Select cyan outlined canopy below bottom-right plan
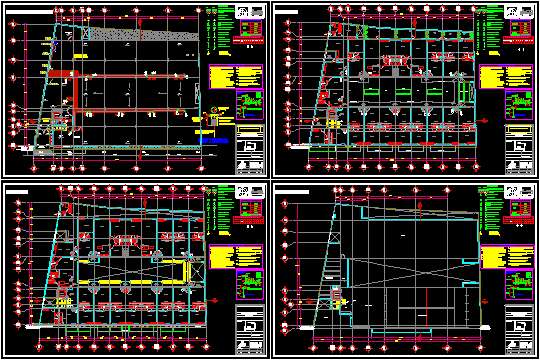Image resolution: width=540 pixels, height=360 pixels. tap(402, 331)
